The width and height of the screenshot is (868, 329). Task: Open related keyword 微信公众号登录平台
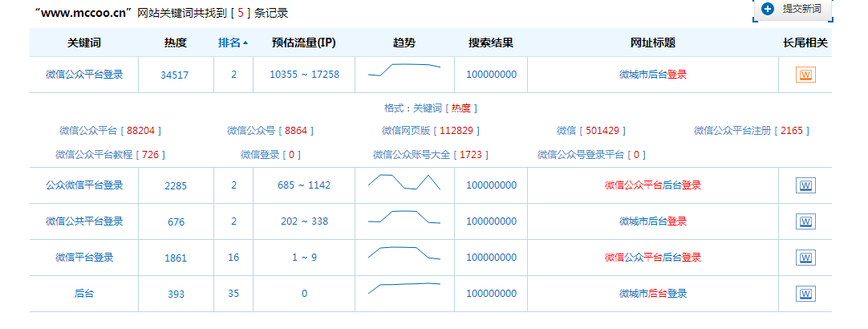click(x=581, y=155)
